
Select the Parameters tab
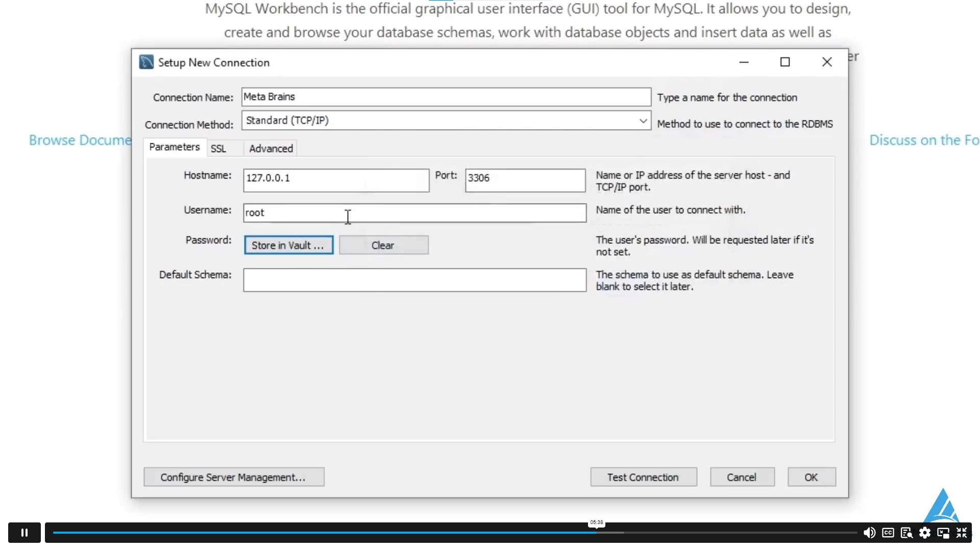coord(175,147)
